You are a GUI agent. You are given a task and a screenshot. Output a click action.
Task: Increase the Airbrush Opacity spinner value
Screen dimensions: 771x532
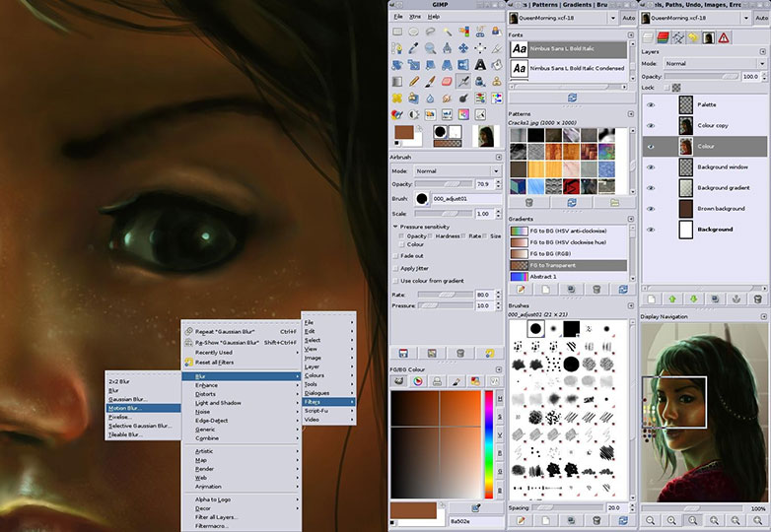499,181
